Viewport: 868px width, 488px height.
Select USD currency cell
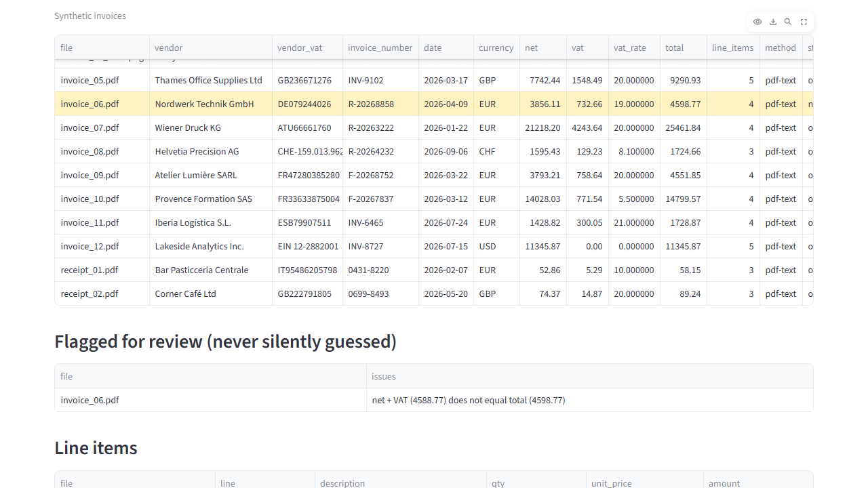point(496,246)
